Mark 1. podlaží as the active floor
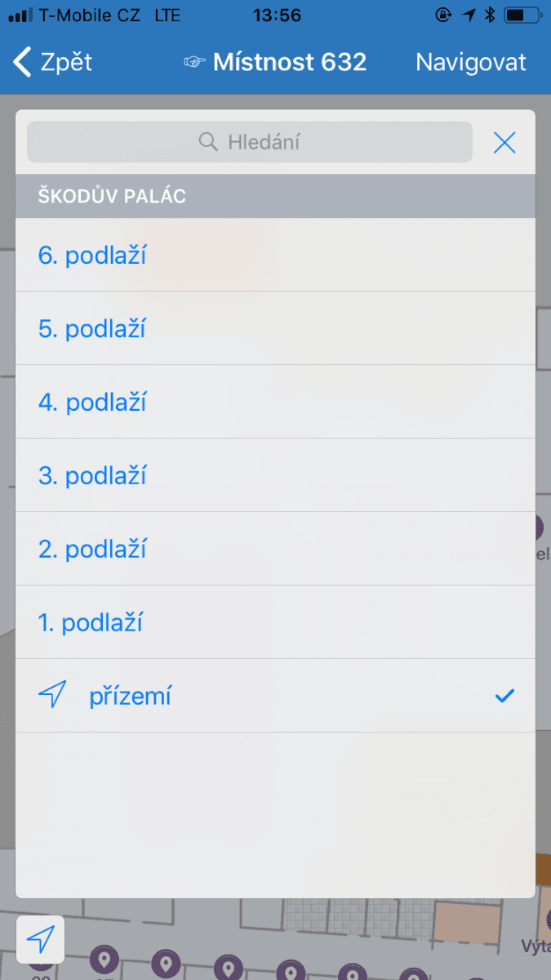This screenshot has width=551, height=980. point(92,621)
